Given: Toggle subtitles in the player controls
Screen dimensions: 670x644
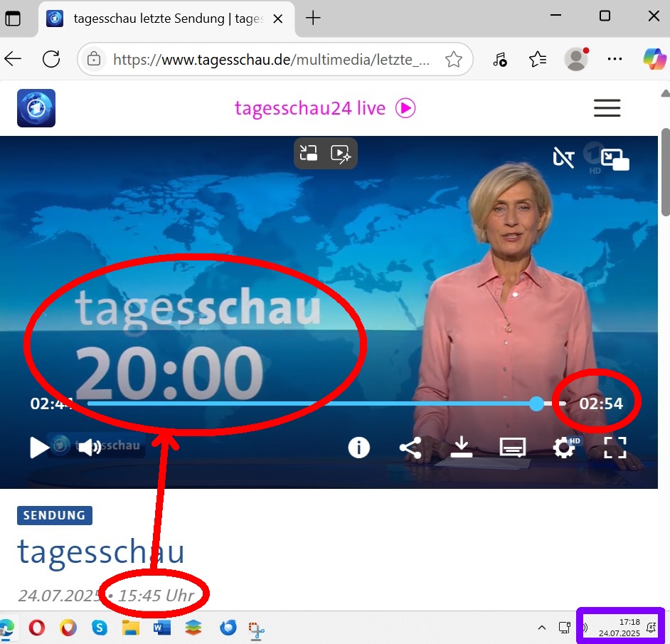Looking at the screenshot, I should (512, 447).
